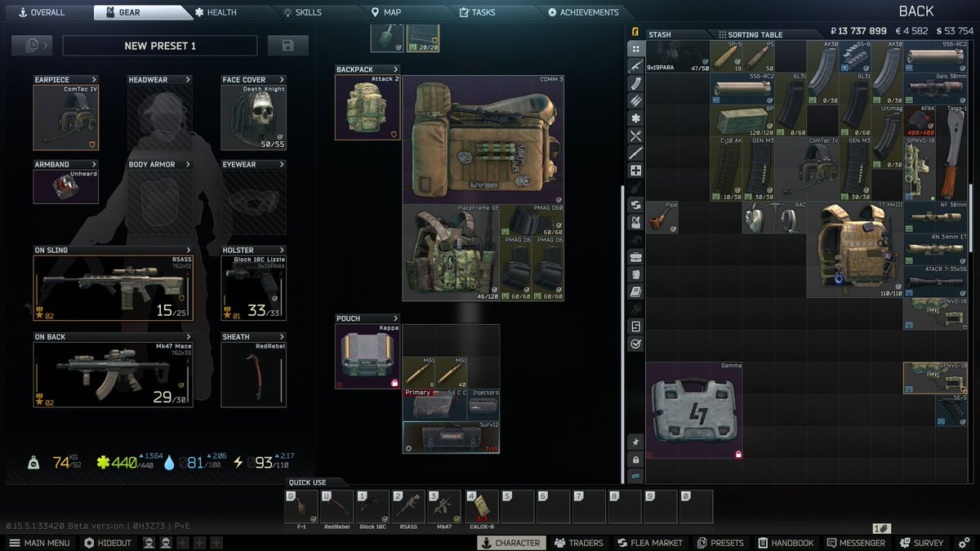Select the body armor stash filter icon
The image size is (980, 551).
click(635, 274)
